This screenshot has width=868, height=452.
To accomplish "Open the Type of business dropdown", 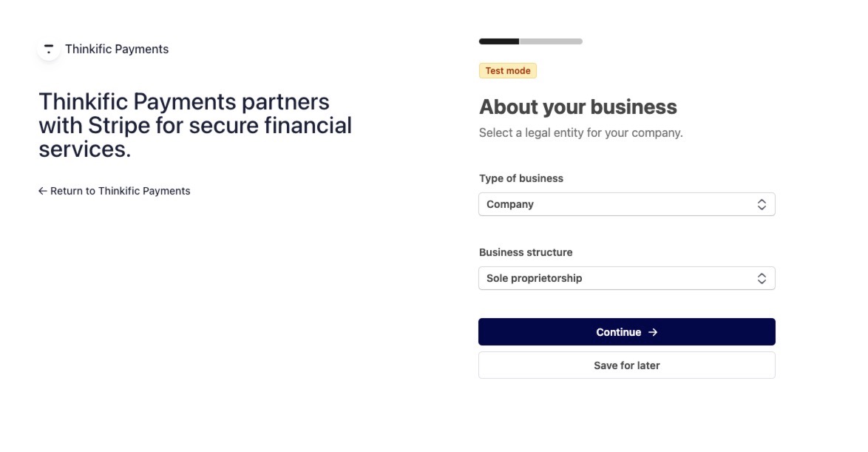I will pyautogui.click(x=627, y=204).
